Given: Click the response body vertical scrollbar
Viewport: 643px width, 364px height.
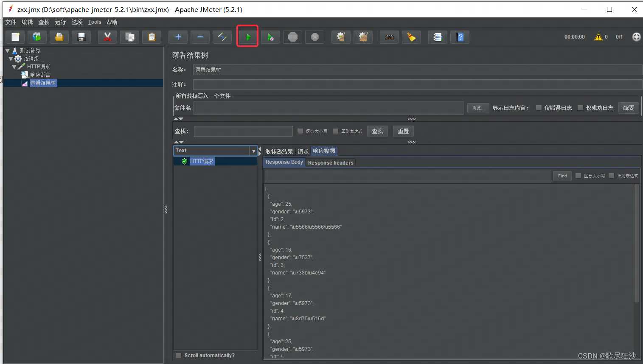Looking at the screenshot, I should click(x=637, y=244).
